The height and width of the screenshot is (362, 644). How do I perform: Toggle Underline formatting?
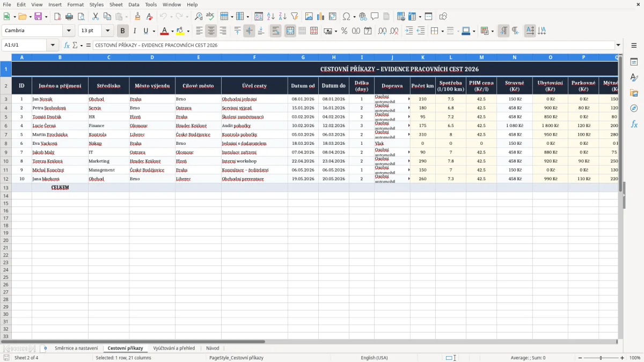pos(146,31)
